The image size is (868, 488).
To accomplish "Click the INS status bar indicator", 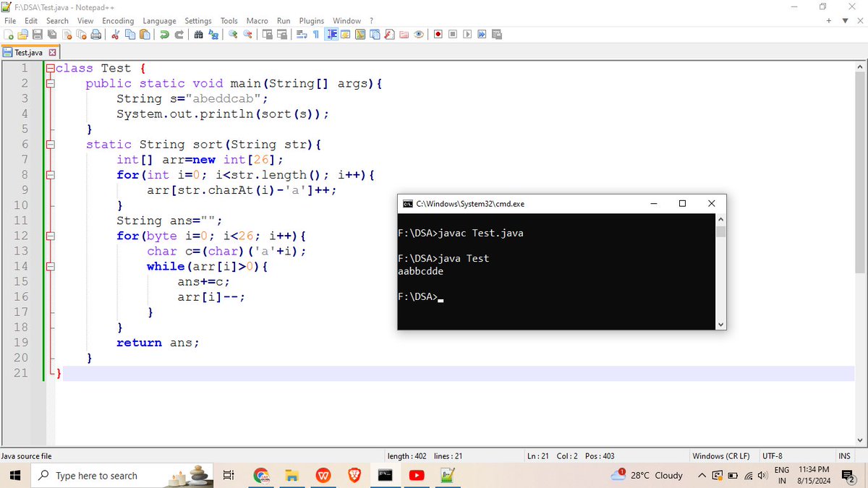I will tap(844, 456).
